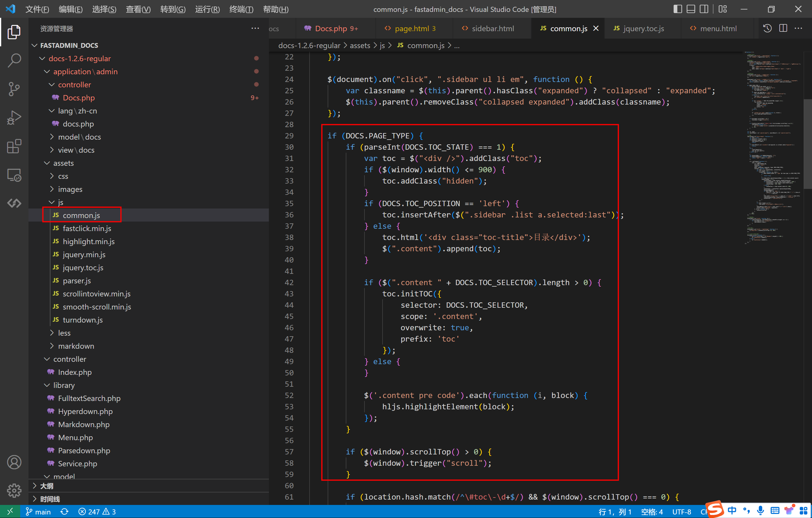
Task: Switch to the sidebar.html editor tab
Action: [x=492, y=29]
